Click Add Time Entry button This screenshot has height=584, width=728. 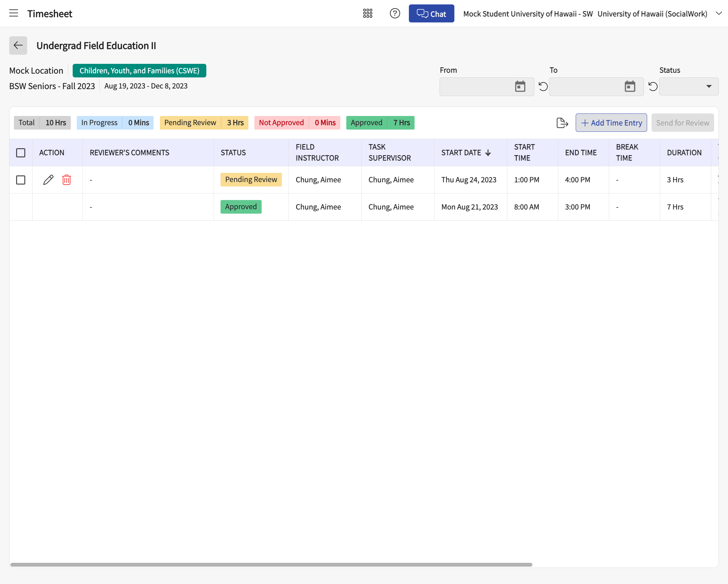tap(611, 123)
